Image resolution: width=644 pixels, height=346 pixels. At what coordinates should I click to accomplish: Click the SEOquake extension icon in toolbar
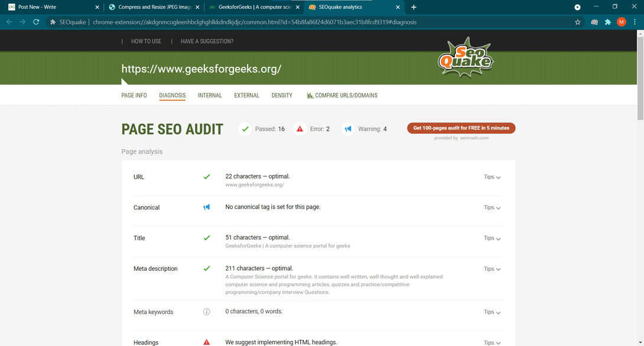[x=594, y=22]
